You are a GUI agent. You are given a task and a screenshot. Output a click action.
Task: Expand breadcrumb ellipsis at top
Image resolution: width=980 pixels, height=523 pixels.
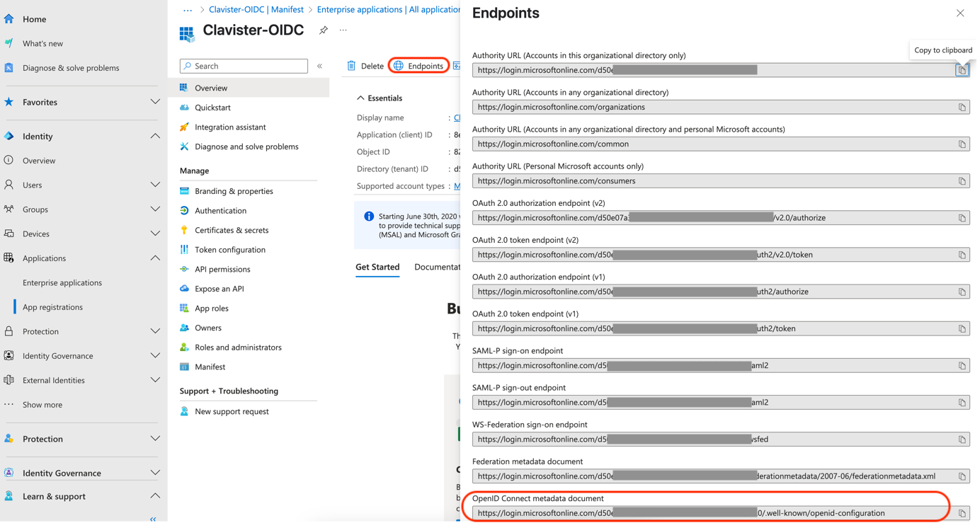(x=188, y=9)
